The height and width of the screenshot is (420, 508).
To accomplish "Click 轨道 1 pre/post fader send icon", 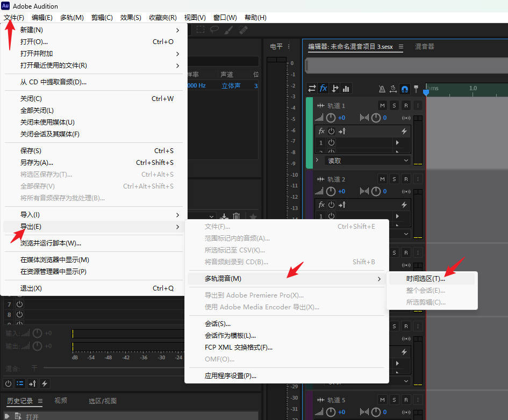I will [342, 131].
